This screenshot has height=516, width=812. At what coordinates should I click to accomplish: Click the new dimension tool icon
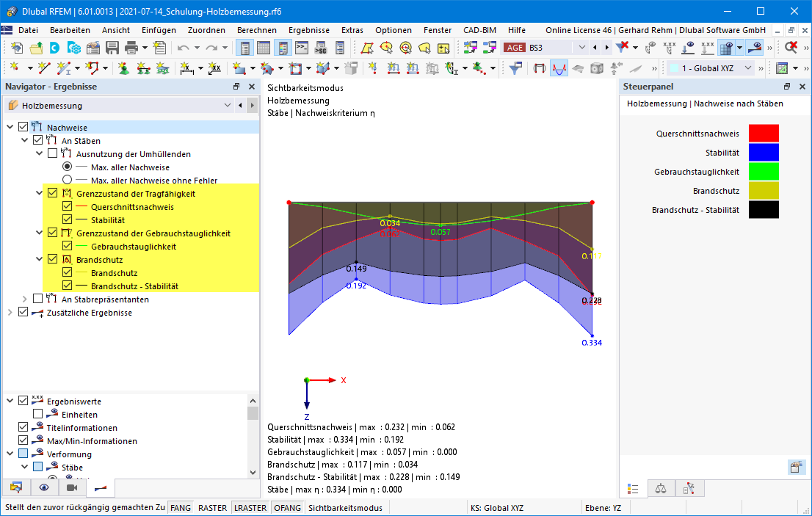click(187, 68)
